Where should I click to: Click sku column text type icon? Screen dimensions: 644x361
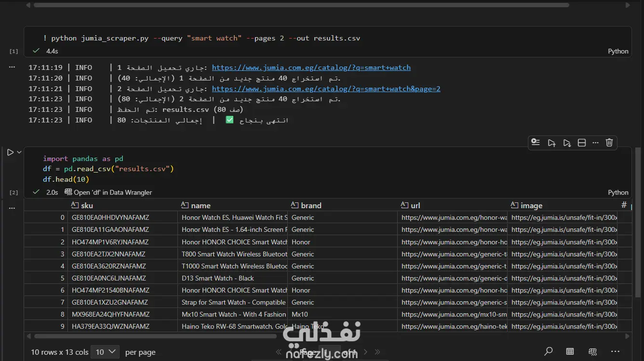[x=75, y=205]
